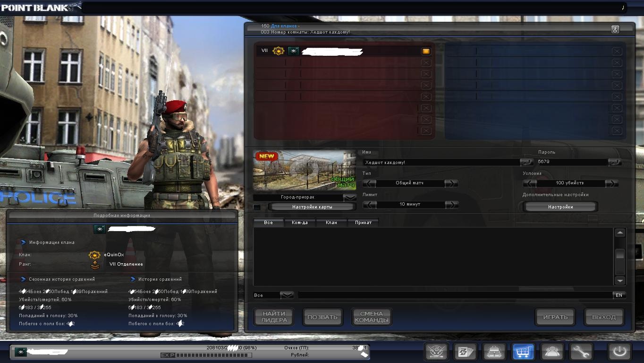The height and width of the screenshot is (363, 644).
Task: Confirm password with the enter icon
Action: 615,162
